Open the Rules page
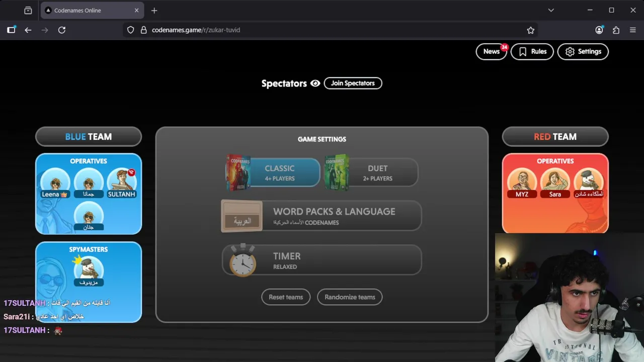The width and height of the screenshot is (644, 362). (x=532, y=51)
